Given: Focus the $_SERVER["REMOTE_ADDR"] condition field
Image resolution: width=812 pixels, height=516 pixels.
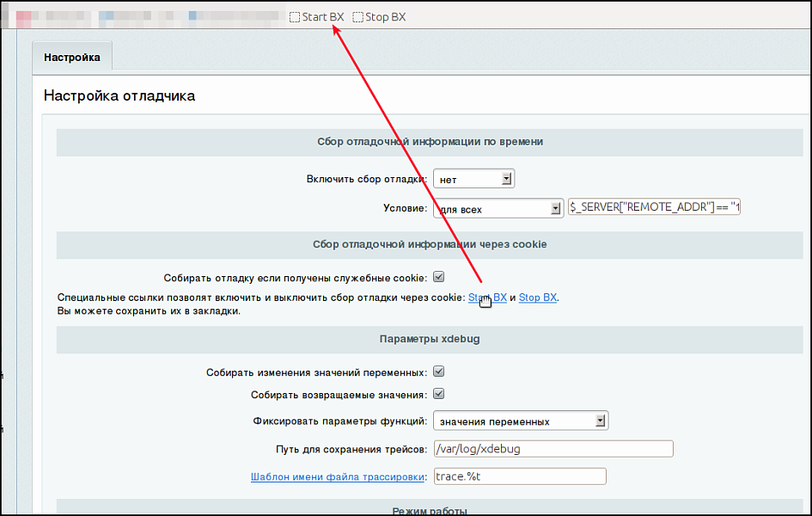Looking at the screenshot, I should 654,207.
